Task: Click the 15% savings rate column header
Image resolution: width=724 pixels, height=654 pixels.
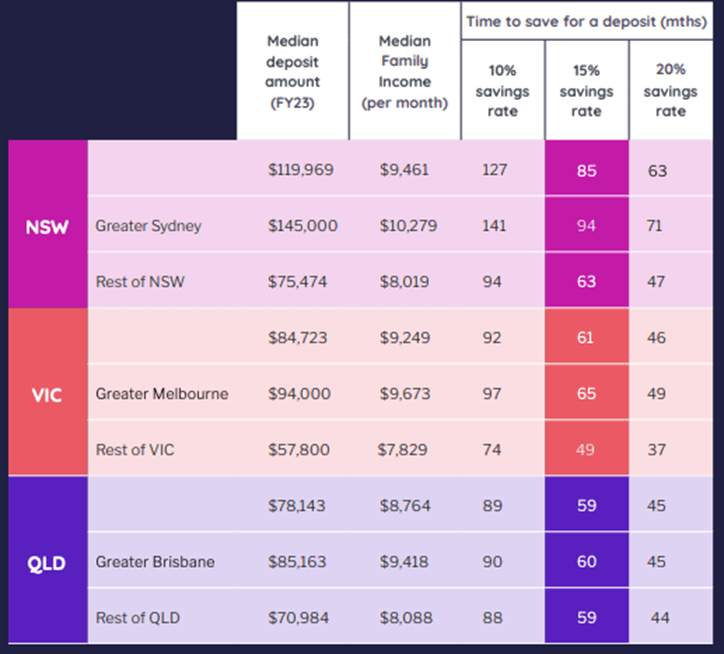Action: (x=586, y=91)
